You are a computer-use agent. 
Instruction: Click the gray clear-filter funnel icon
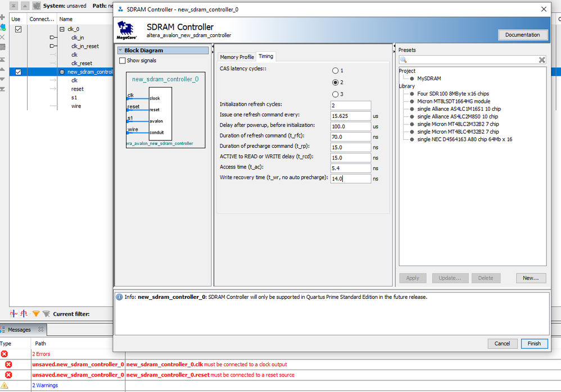point(46,314)
